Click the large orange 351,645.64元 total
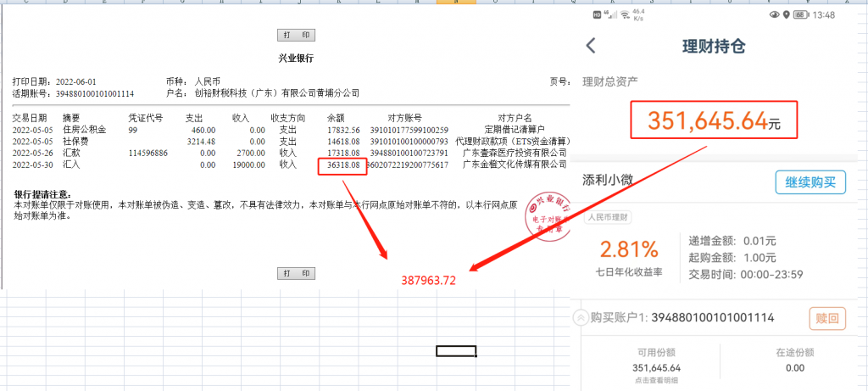868x391 pixels. coord(714,120)
